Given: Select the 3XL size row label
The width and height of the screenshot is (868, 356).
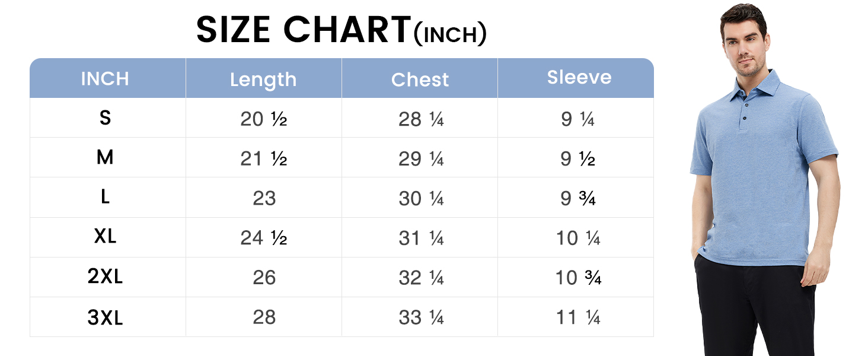Looking at the screenshot, I should [x=105, y=317].
